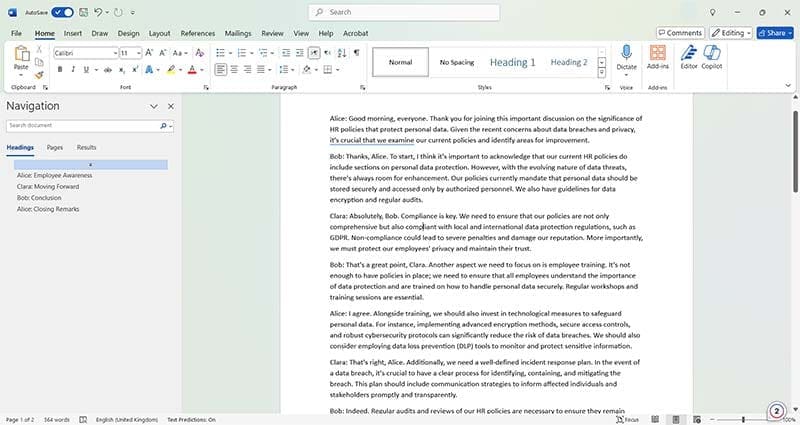Redo the previous action

(118, 12)
